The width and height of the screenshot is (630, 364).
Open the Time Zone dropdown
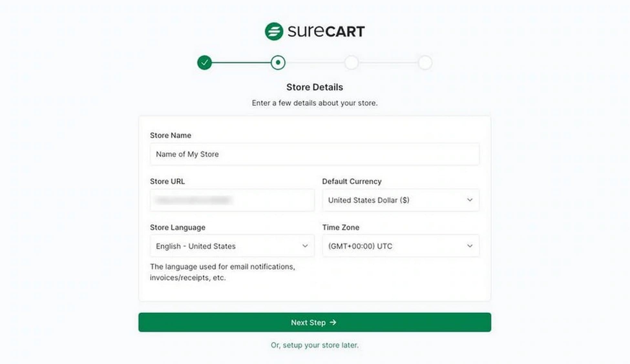401,246
